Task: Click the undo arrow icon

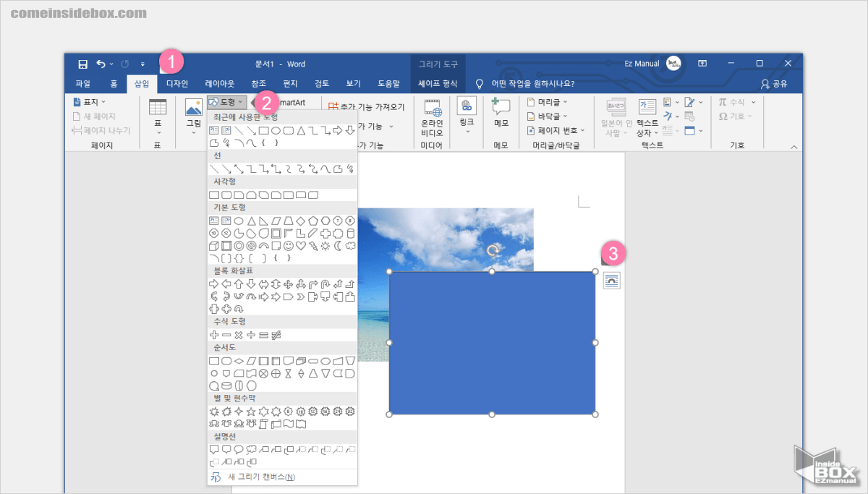Action: pyautogui.click(x=101, y=64)
